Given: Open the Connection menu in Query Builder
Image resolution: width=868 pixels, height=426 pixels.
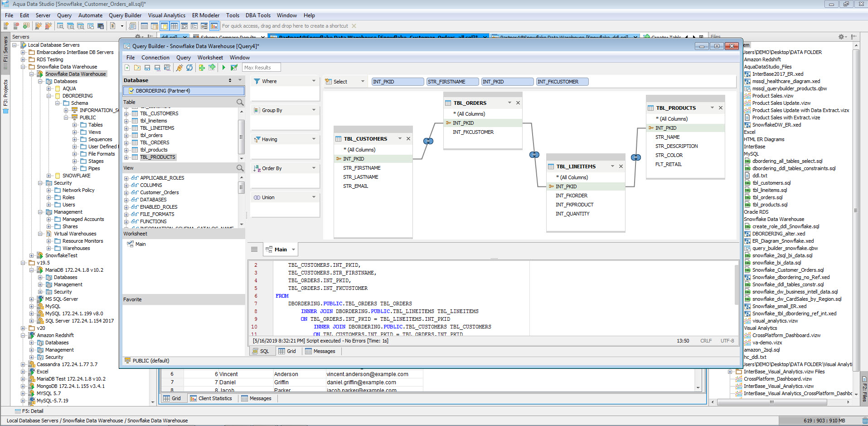Looking at the screenshot, I should coord(155,57).
